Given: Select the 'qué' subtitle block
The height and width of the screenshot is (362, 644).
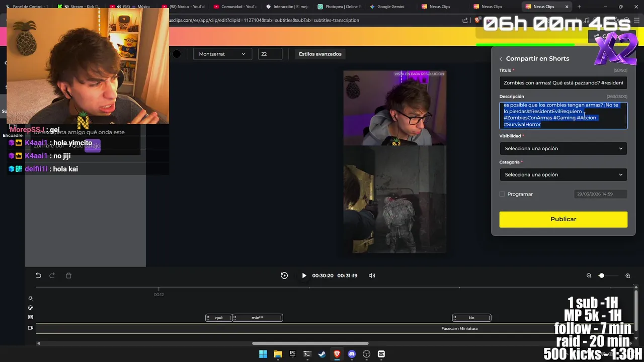Looking at the screenshot, I should 219,318.
